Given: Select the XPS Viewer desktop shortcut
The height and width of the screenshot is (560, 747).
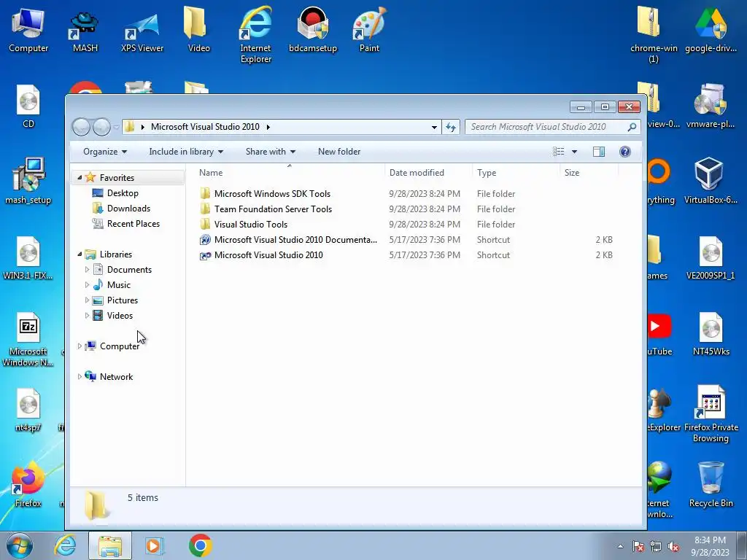Looking at the screenshot, I should coord(142,31).
